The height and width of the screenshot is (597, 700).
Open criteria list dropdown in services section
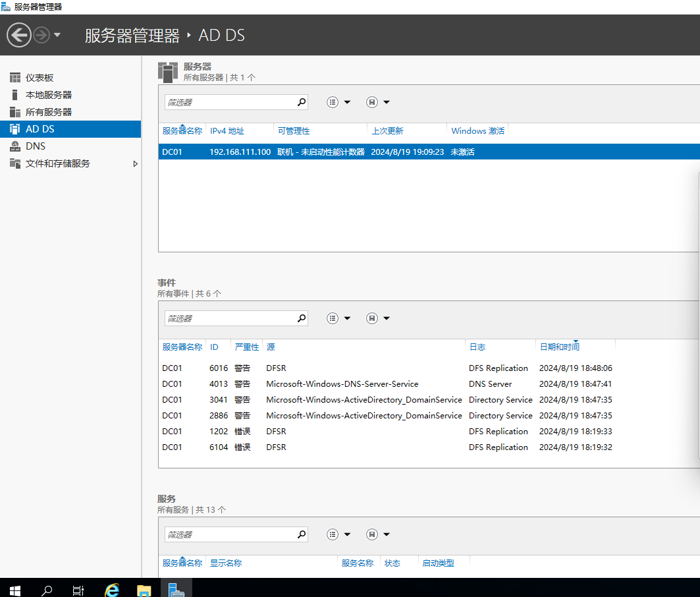coord(339,534)
